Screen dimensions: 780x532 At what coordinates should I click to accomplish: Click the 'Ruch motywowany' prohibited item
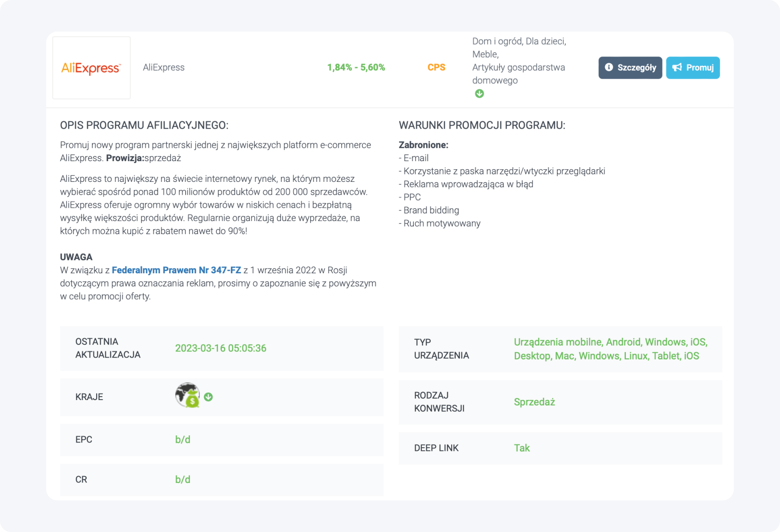[440, 223]
